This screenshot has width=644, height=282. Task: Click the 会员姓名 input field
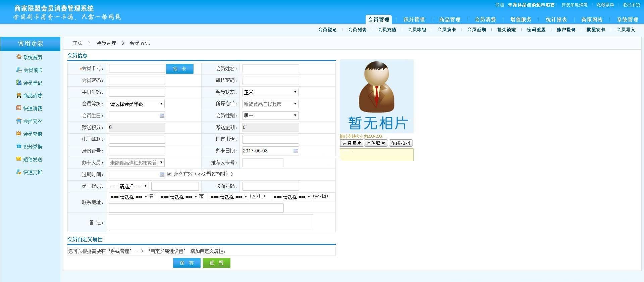coord(271,69)
